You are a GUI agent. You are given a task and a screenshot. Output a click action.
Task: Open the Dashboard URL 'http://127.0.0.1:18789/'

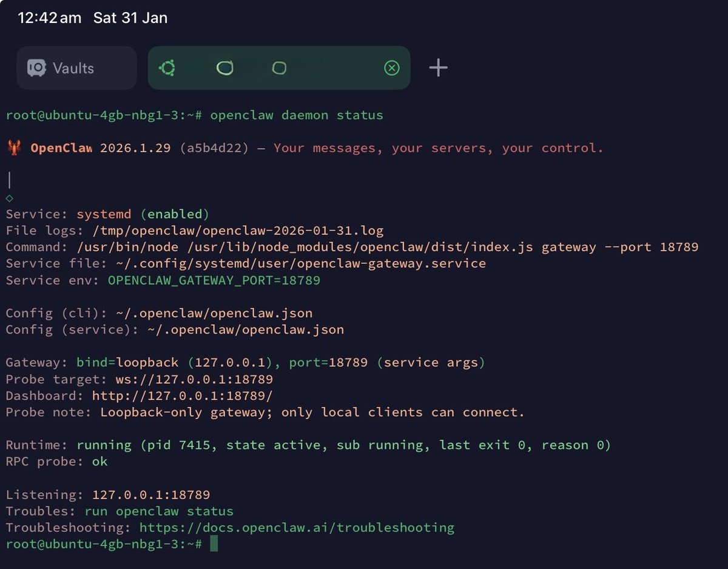pyautogui.click(x=183, y=396)
